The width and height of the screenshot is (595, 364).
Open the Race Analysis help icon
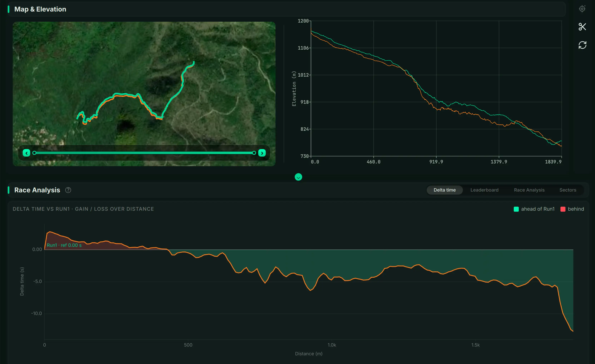pyautogui.click(x=68, y=190)
